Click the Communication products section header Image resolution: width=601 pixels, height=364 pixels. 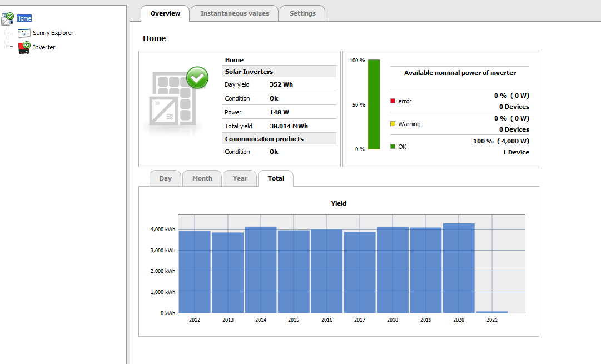coord(279,139)
